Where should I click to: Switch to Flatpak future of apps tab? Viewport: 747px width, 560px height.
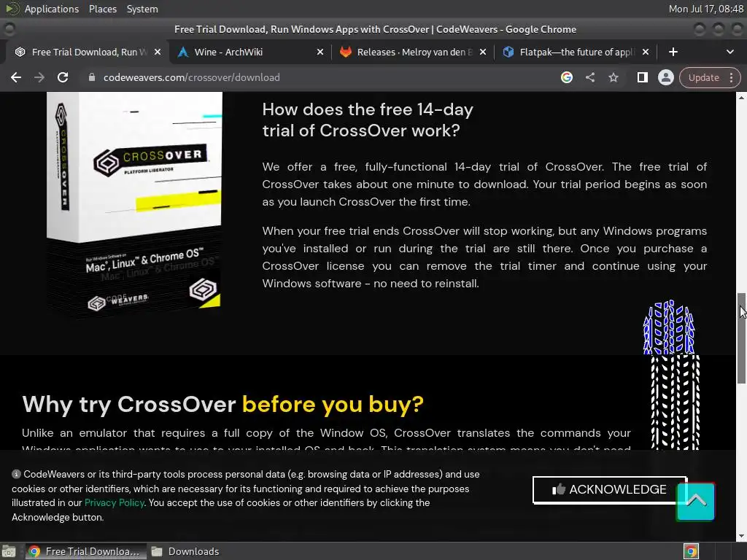(575, 52)
